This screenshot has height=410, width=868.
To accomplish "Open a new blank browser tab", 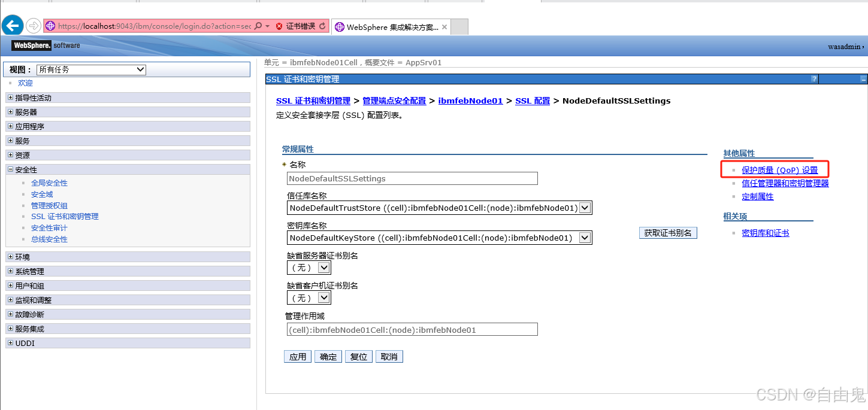I will 459,27.
